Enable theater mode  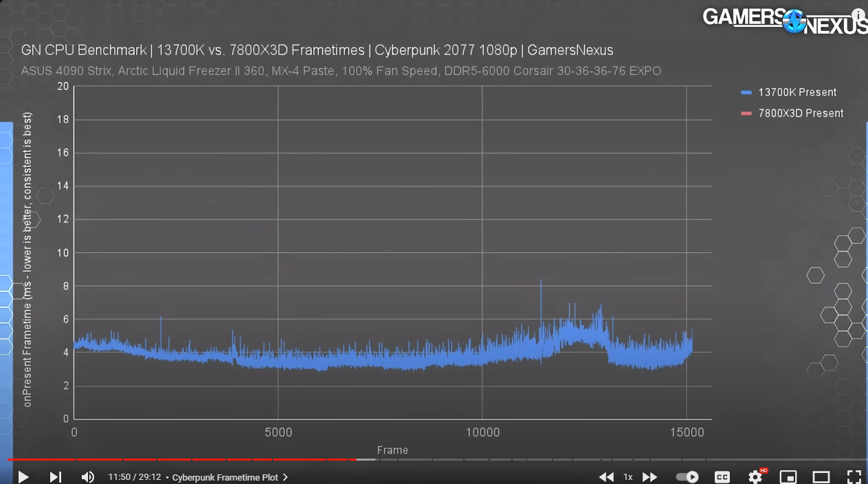coord(821,476)
